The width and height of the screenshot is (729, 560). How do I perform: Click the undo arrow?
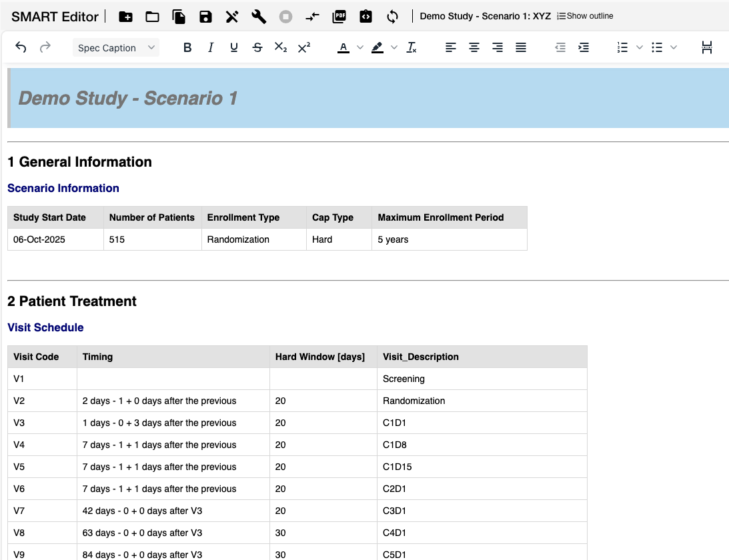(x=21, y=47)
